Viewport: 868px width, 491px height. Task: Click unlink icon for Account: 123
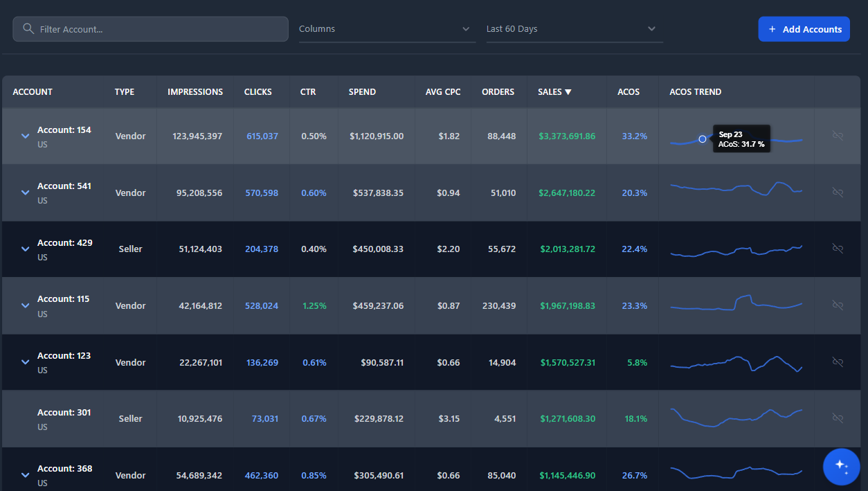(838, 362)
